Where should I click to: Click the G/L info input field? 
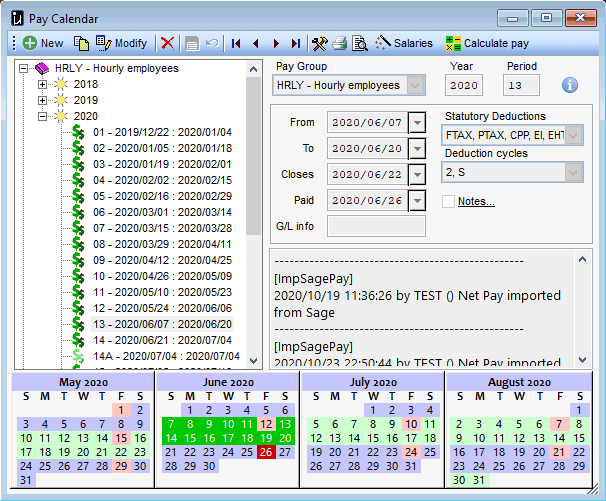(375, 227)
